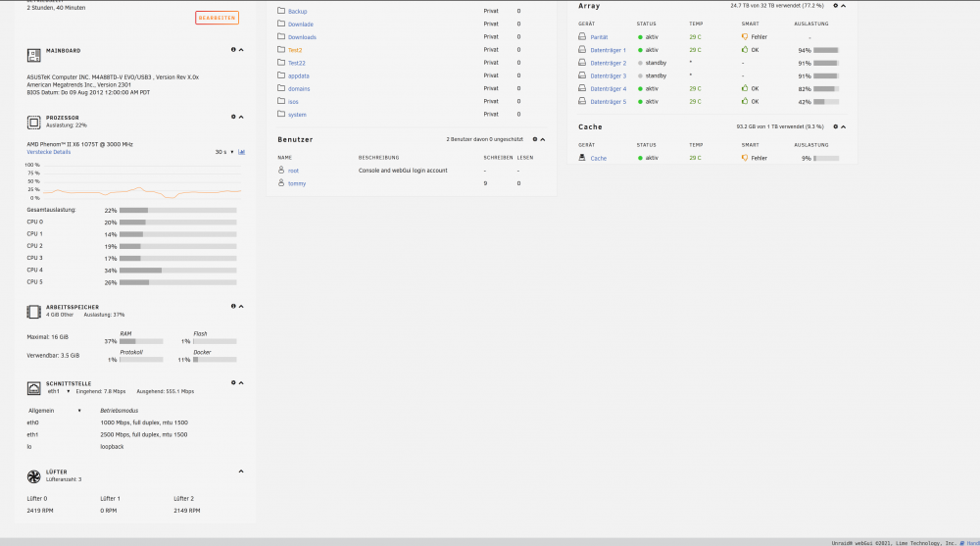Click the system folder icon
Image resolution: width=980 pixels, height=546 pixels.
281,114
